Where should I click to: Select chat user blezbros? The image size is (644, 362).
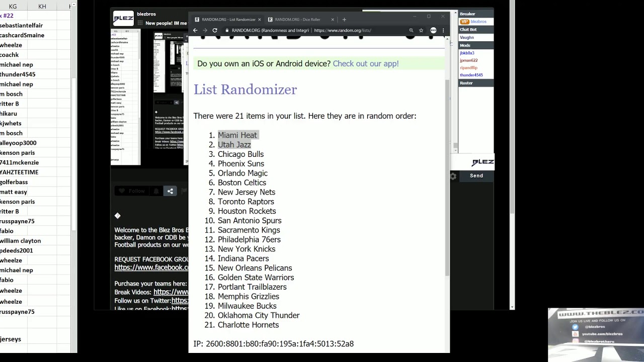point(478,22)
